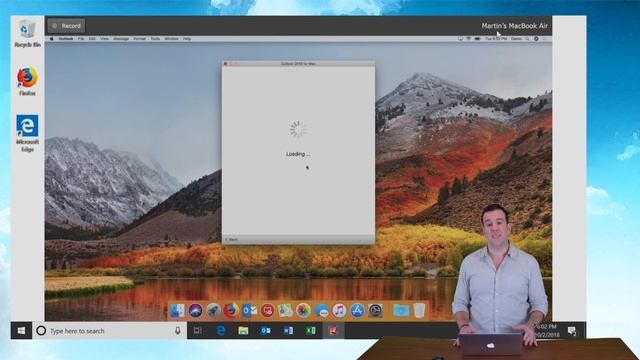Open Outlook from the Windows taskbar
The width and height of the screenshot is (640, 360).
pos(266,331)
